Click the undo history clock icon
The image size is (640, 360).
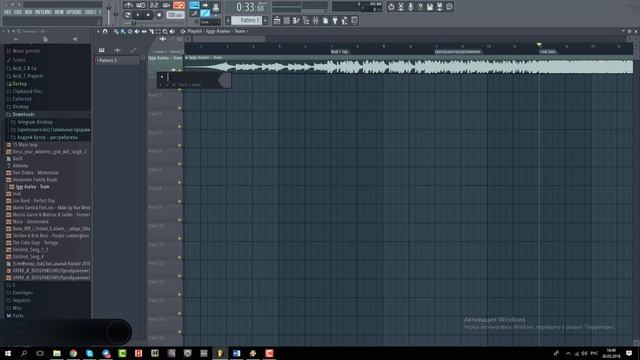391,7
